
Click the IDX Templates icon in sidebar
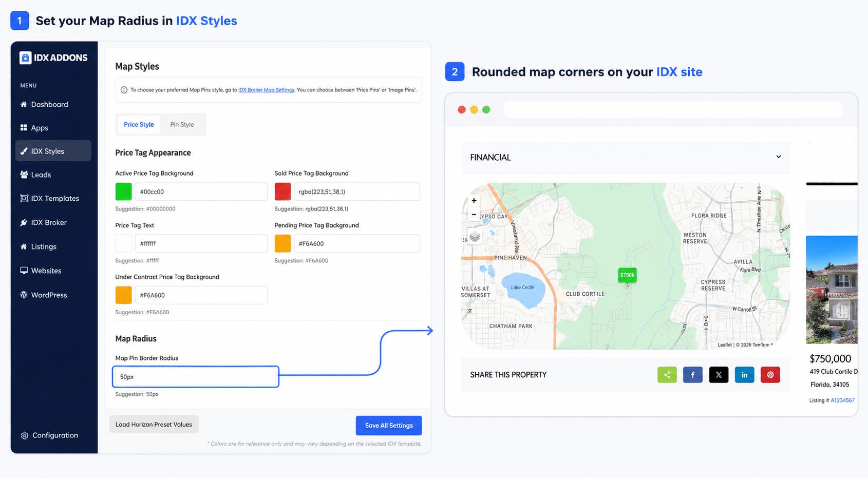(x=24, y=198)
